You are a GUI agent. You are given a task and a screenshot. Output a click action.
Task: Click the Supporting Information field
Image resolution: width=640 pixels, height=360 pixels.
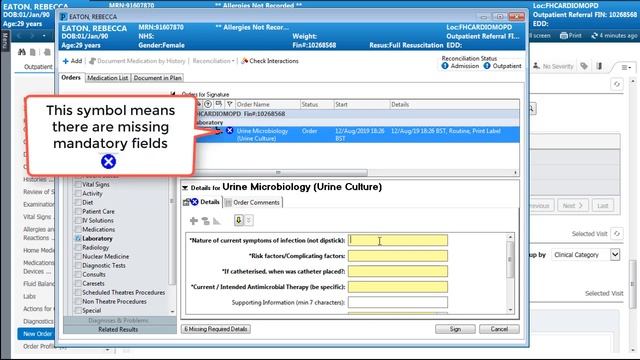click(398, 302)
